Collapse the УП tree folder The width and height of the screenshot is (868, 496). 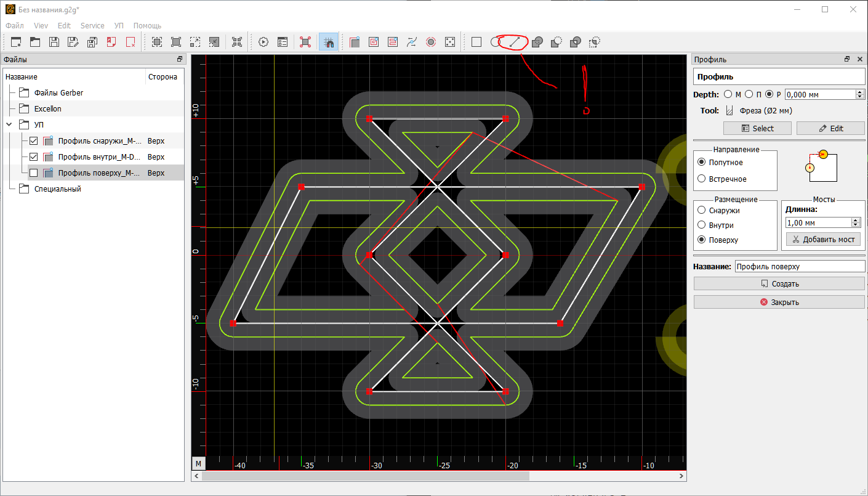pos(9,125)
